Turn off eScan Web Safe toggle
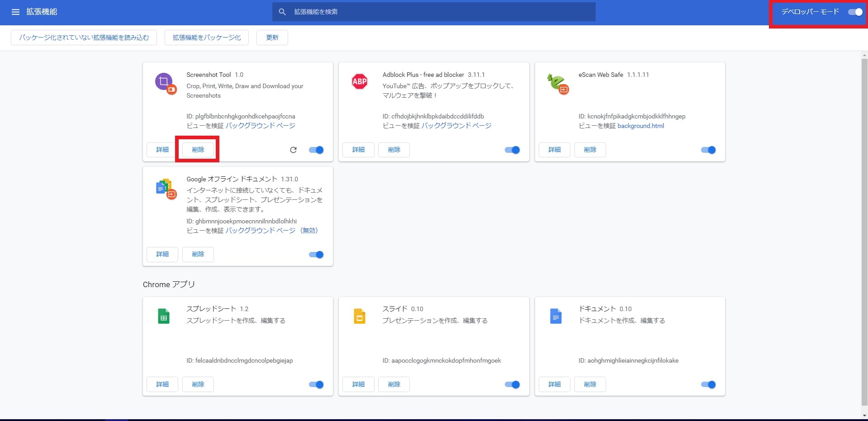This screenshot has height=421, width=868. [x=708, y=150]
